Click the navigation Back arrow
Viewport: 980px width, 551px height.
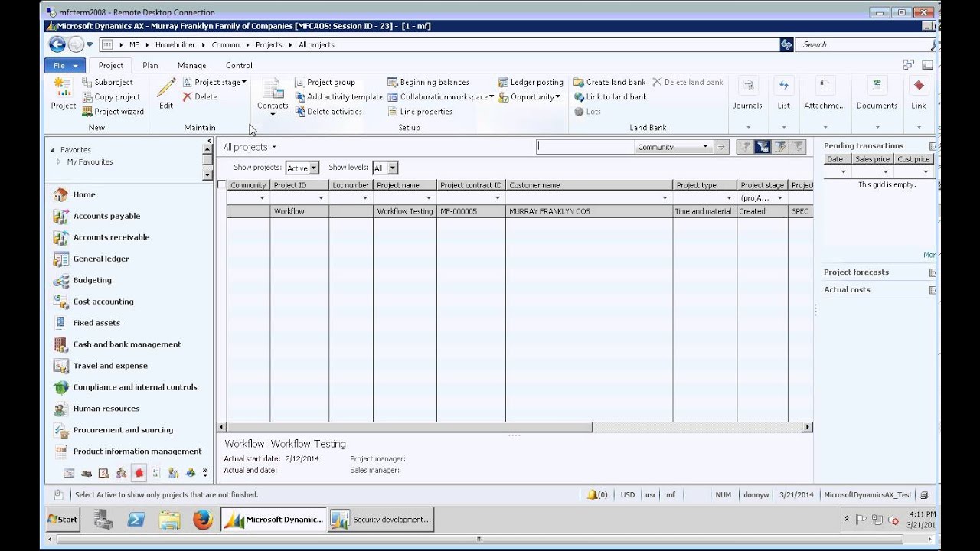pyautogui.click(x=57, y=44)
